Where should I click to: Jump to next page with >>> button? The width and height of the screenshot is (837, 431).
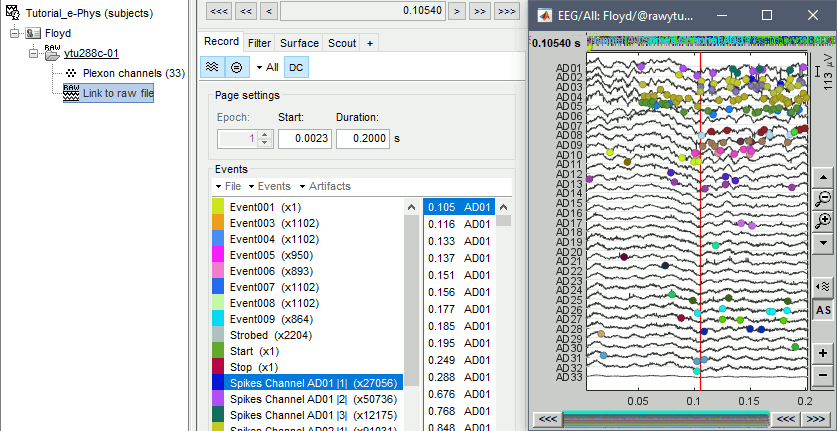(507, 11)
